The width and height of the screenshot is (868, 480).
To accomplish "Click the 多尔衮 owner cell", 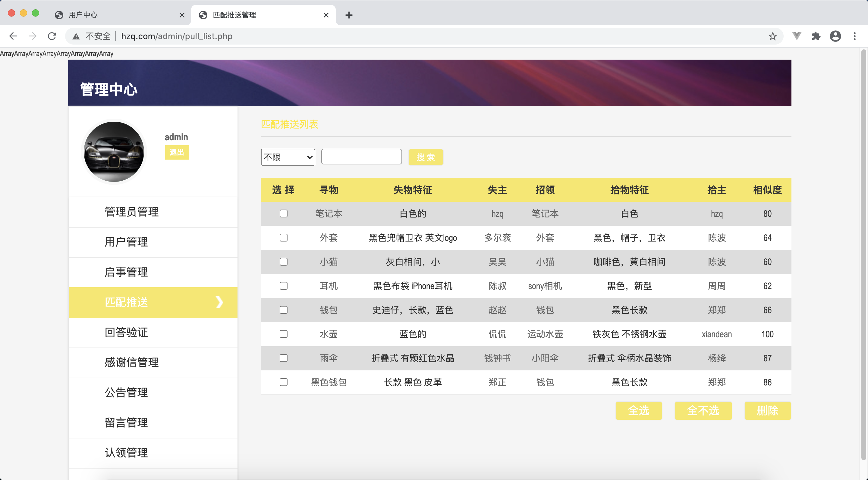I will (497, 238).
